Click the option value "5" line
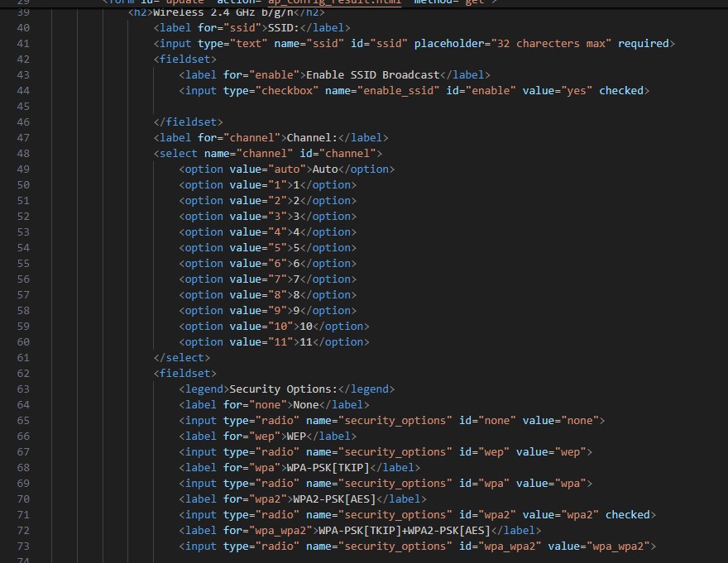The image size is (728, 563). coord(267,248)
